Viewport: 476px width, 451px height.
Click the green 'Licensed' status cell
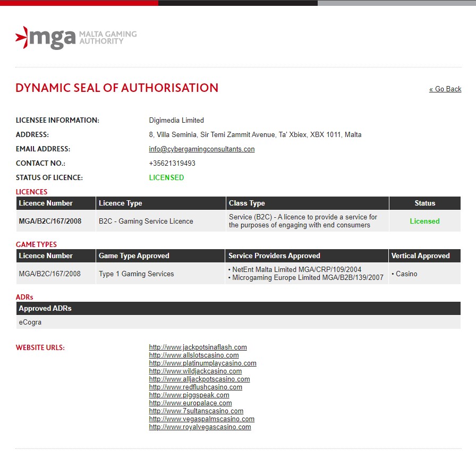point(424,222)
